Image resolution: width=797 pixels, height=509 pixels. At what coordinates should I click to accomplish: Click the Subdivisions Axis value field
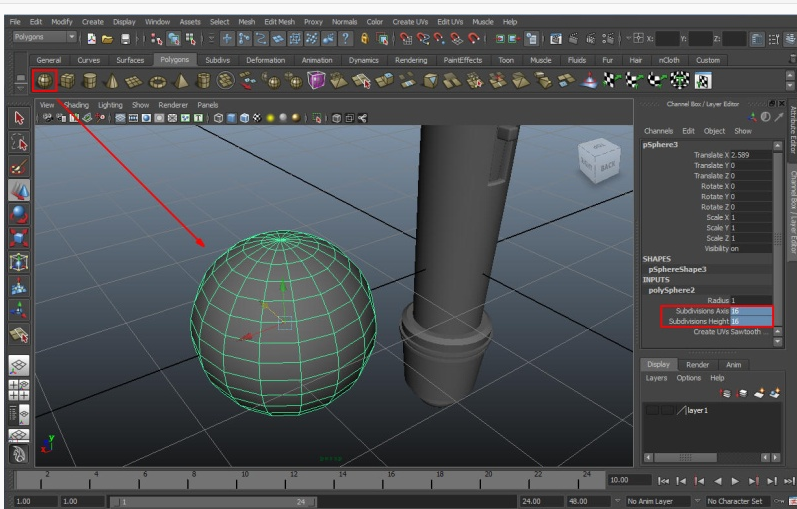[751, 311]
